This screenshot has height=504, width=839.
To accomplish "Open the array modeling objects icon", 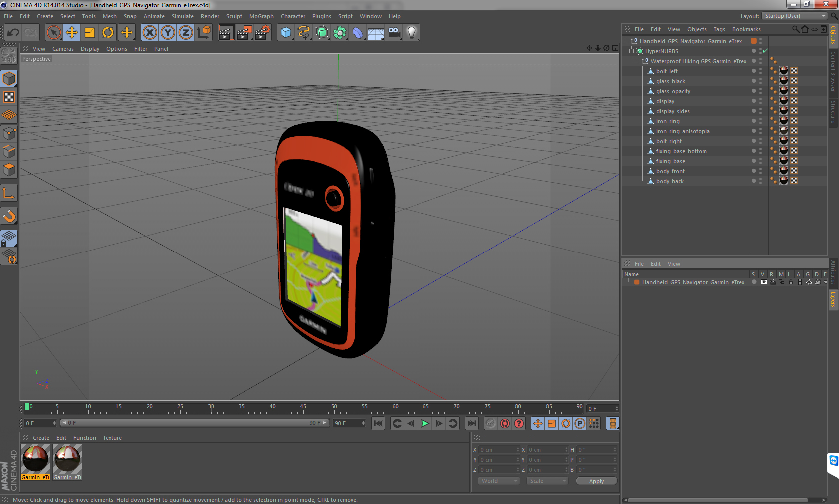I will click(x=340, y=33).
